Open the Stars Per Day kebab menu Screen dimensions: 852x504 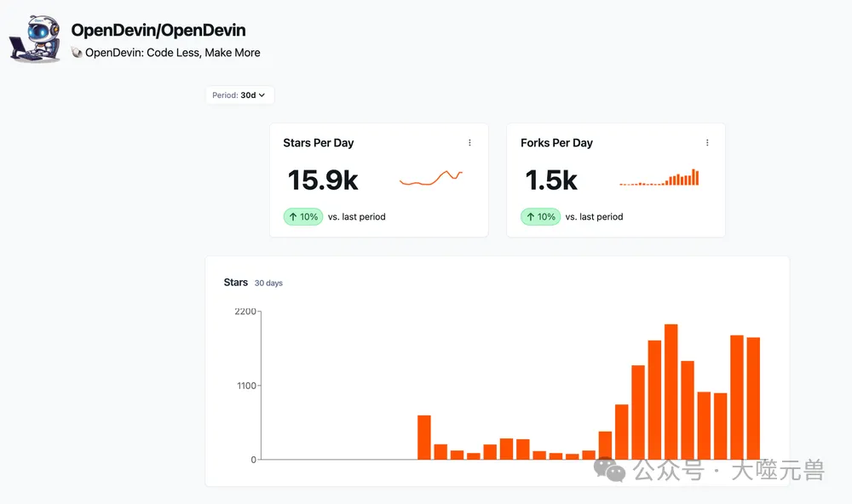pos(469,143)
